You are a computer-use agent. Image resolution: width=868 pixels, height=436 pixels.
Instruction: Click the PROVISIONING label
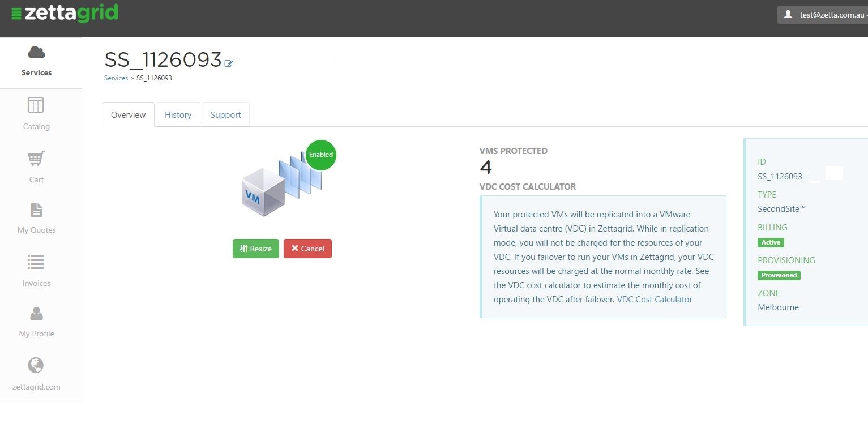786,260
